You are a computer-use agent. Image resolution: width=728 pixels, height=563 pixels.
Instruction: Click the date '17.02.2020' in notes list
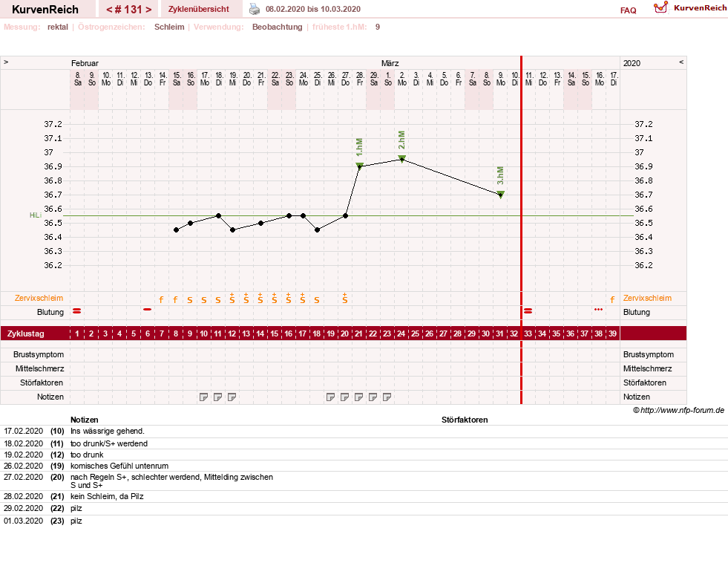(x=23, y=431)
